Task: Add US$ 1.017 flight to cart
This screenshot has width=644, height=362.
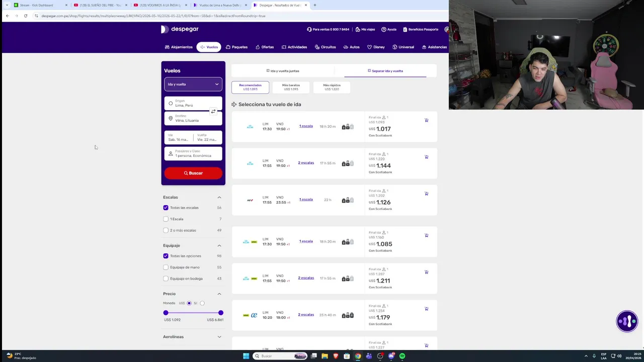Action: [x=427, y=120]
